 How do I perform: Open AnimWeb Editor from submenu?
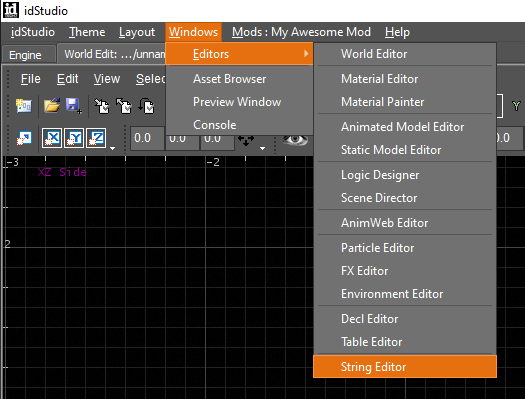point(405,223)
